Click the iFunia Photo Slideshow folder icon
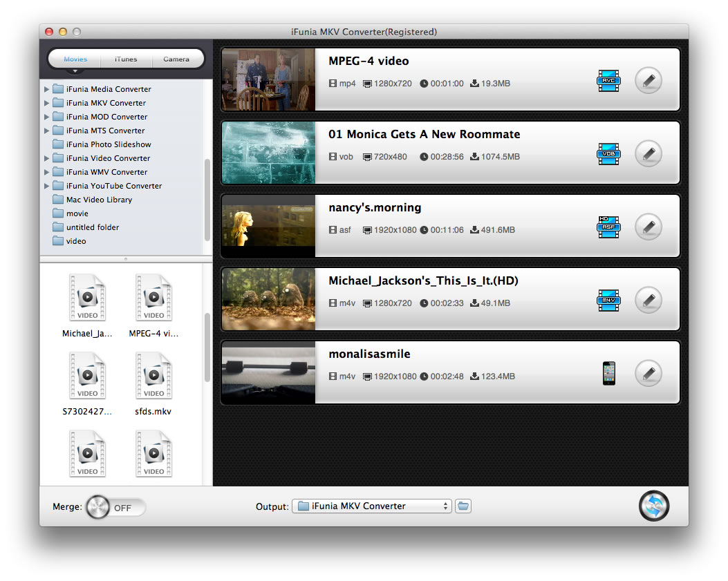Viewport: 728px width, 581px height. tap(58, 144)
